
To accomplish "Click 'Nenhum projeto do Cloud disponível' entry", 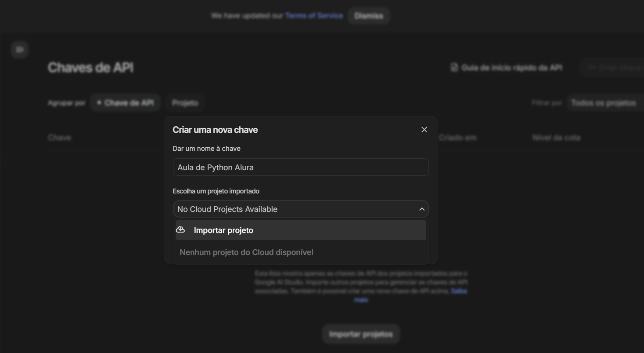I will point(246,252).
